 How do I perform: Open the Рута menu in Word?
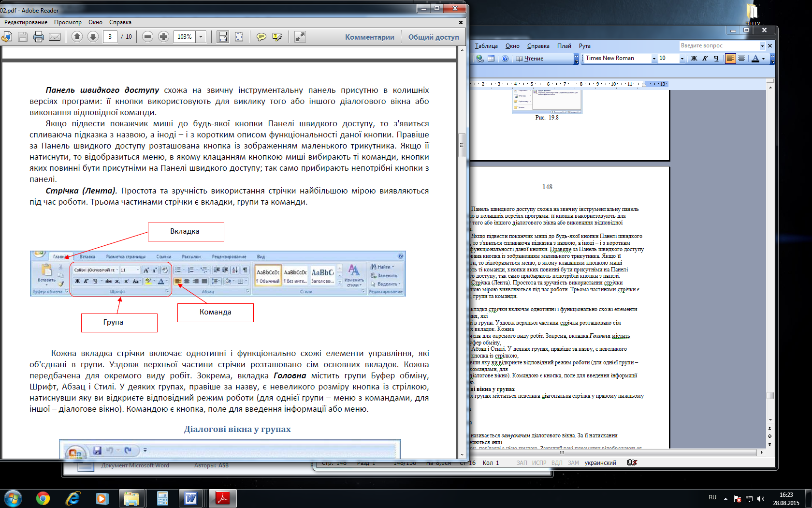(585, 46)
